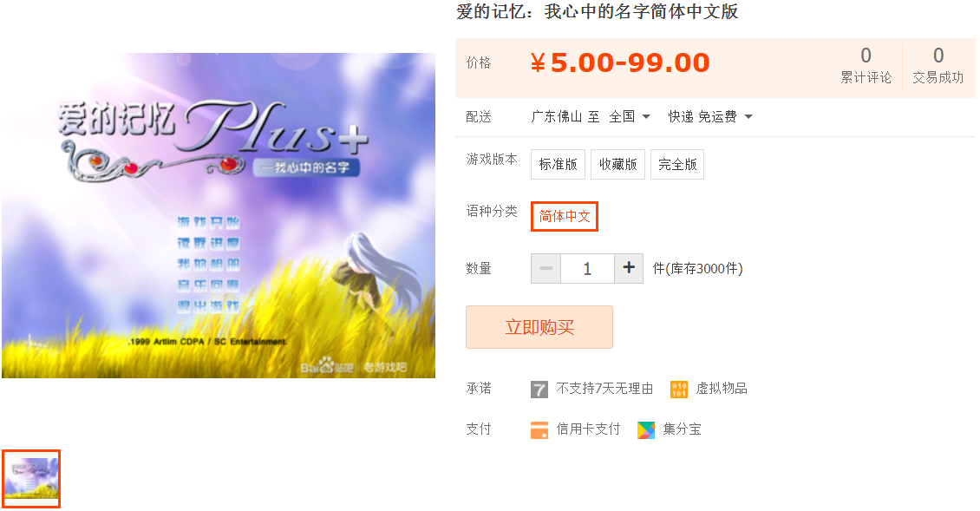The width and height of the screenshot is (980, 511).
Task: Click the credit card payment icon
Action: click(x=539, y=429)
